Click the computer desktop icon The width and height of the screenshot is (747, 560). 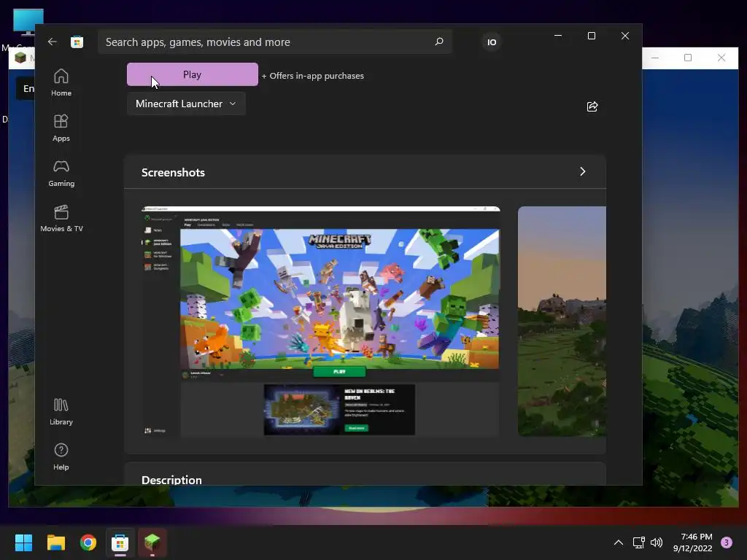[28, 23]
